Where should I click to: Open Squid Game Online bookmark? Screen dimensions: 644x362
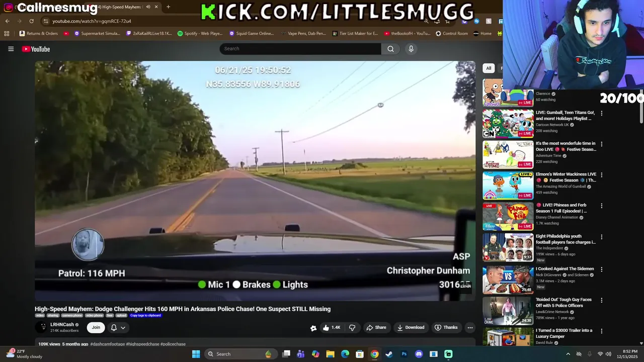point(252,34)
